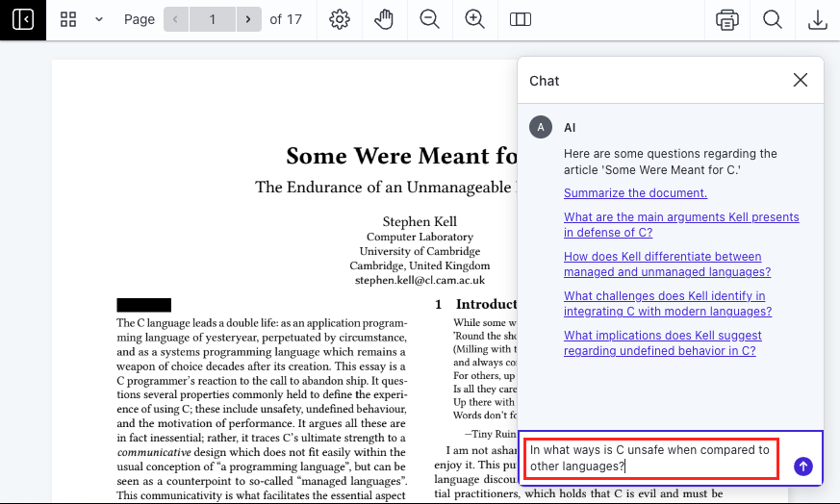Viewport: 840px width, 504px height.
Task: Expand the view mode dropdown chevron
Action: 98,19
